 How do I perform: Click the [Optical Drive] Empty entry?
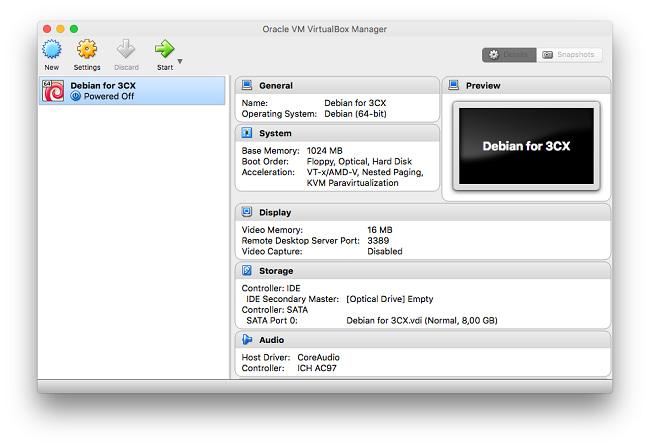390,299
